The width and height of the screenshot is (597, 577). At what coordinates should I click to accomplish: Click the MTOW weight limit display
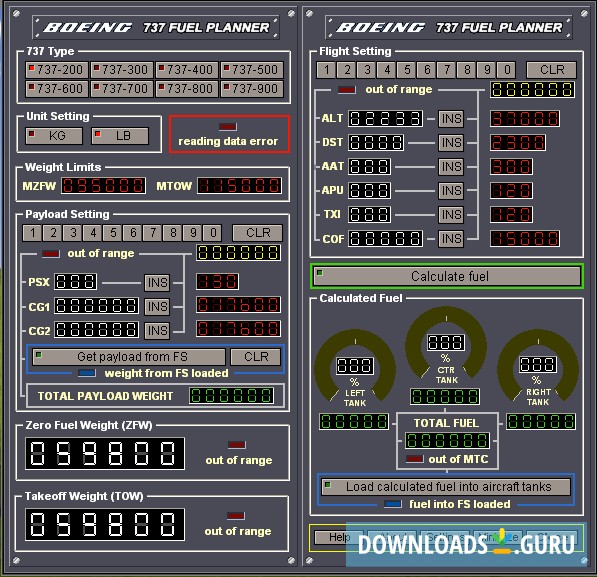(x=239, y=185)
